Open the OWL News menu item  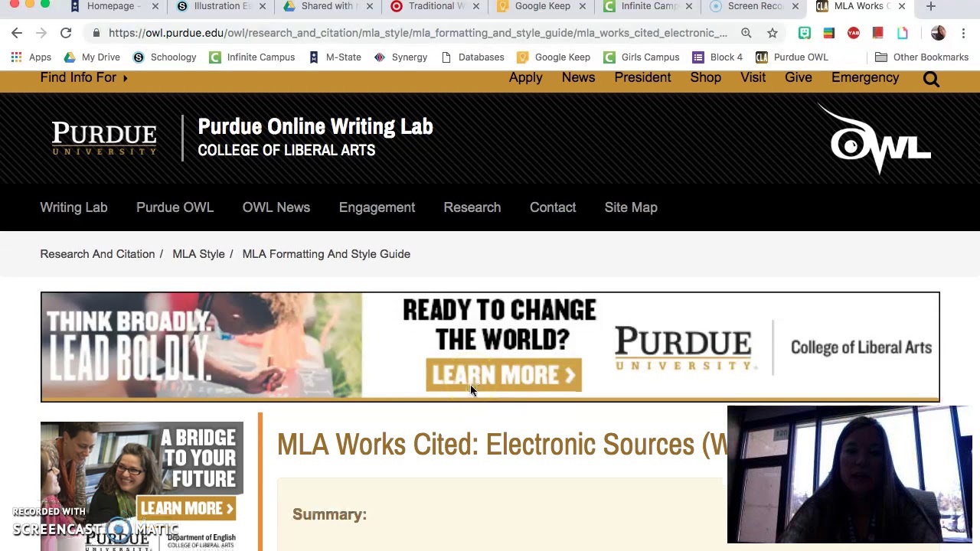click(x=276, y=207)
